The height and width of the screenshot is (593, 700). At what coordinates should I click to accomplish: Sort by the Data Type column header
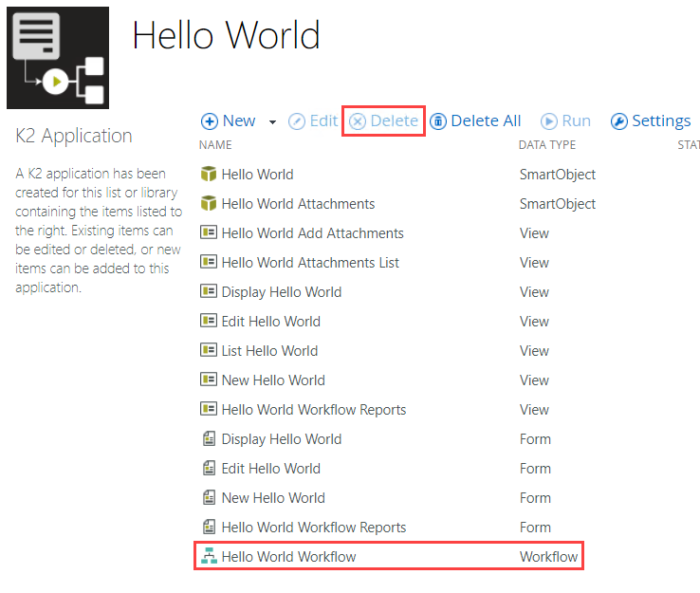point(547,145)
